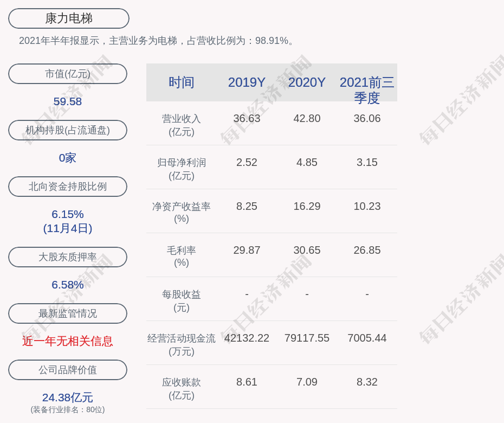
Task: Click the 经营活动现金流 value 79117.55
Action: point(307,338)
